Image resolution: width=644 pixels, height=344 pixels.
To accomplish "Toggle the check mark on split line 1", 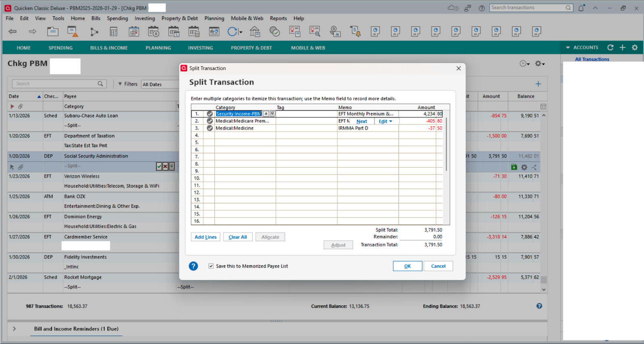I will (210, 114).
